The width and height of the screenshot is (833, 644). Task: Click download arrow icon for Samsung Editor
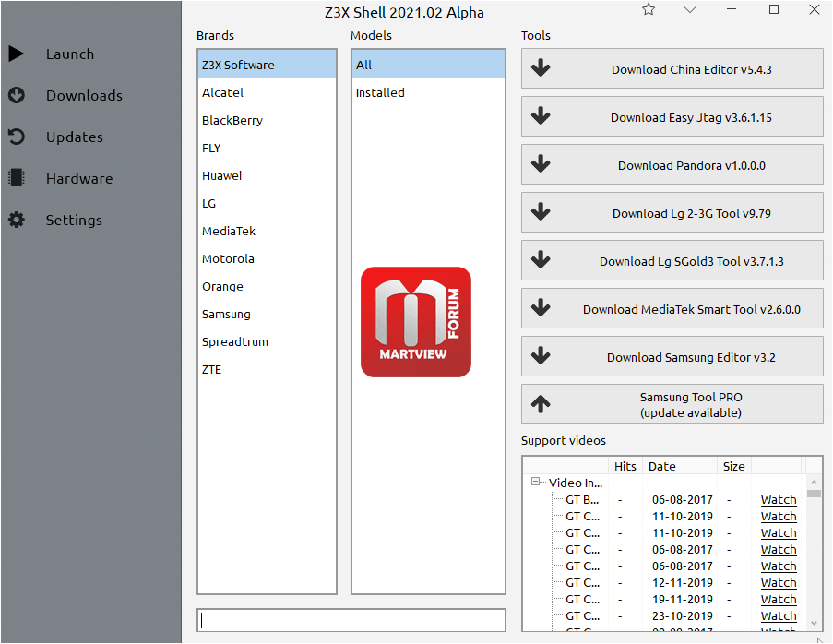[x=541, y=355]
